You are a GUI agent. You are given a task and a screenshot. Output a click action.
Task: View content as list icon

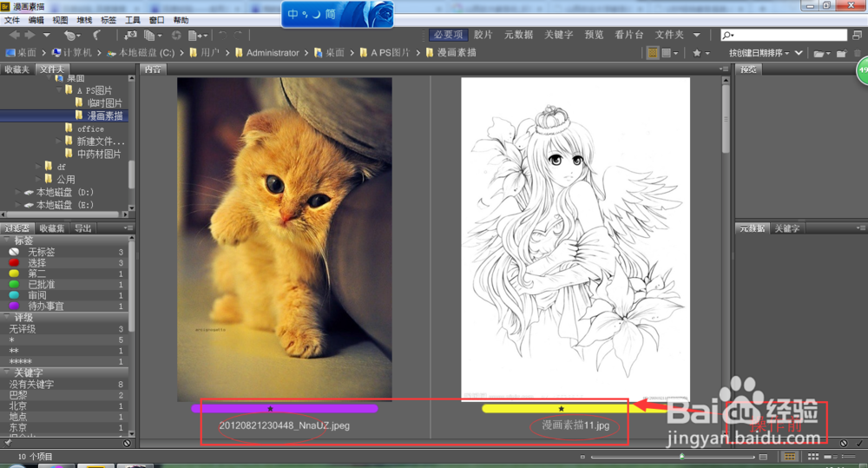point(847,457)
